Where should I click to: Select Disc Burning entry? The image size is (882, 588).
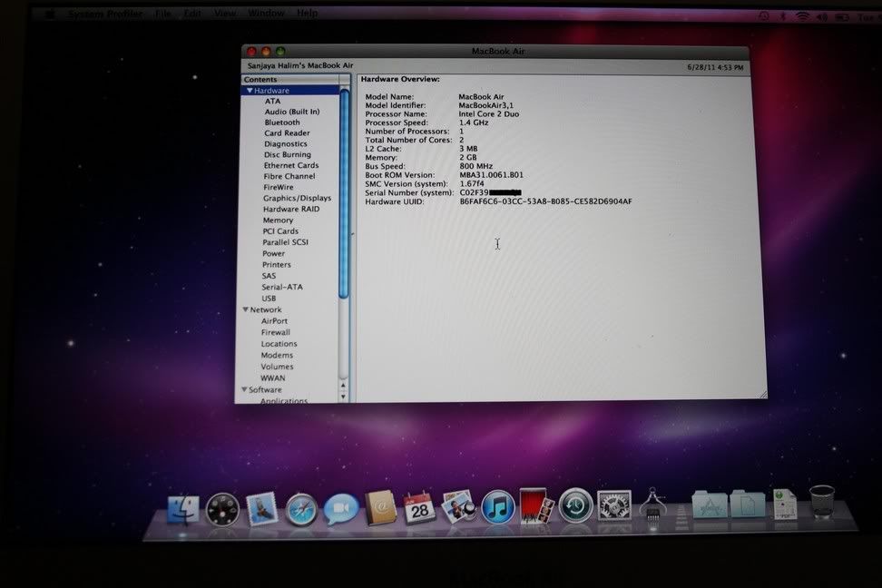coord(287,154)
